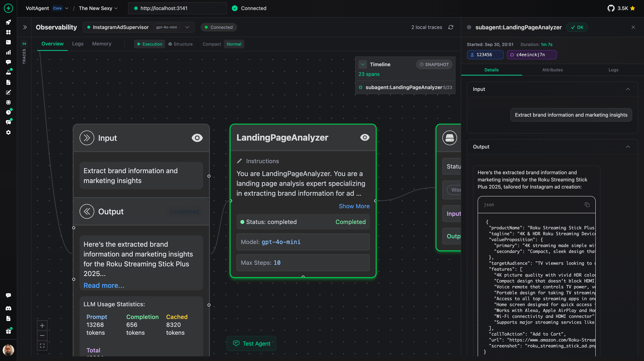Image resolution: width=644 pixels, height=361 pixels.
Task: Open the InstagramAdSupervisor agent dropdown
Action: 187,27
